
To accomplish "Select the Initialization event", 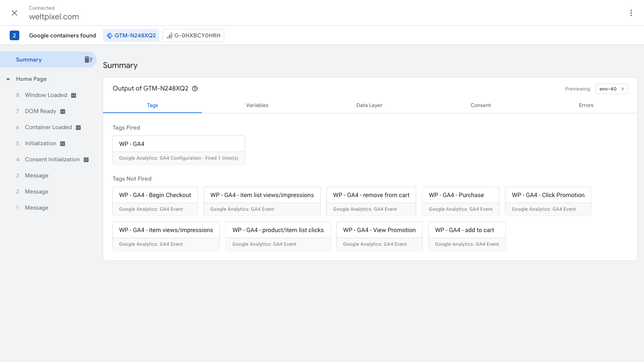I will (x=40, y=143).
